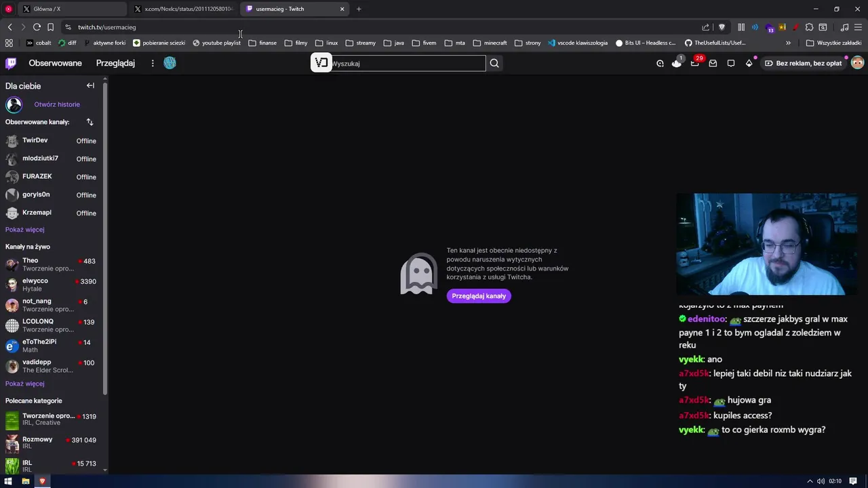This screenshot has width=868, height=488.
Task: Collapse the Dla ciebie sidebar
Action: [90, 85]
